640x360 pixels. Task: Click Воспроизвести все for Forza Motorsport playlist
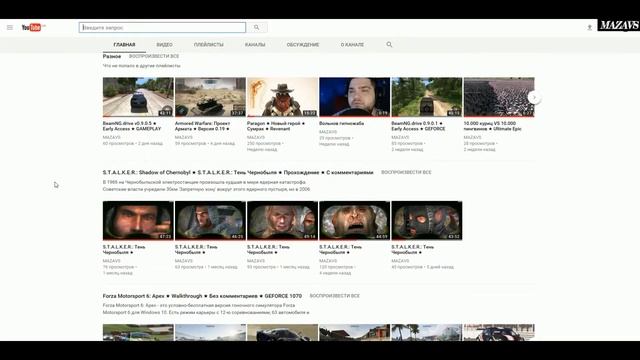tap(335, 296)
